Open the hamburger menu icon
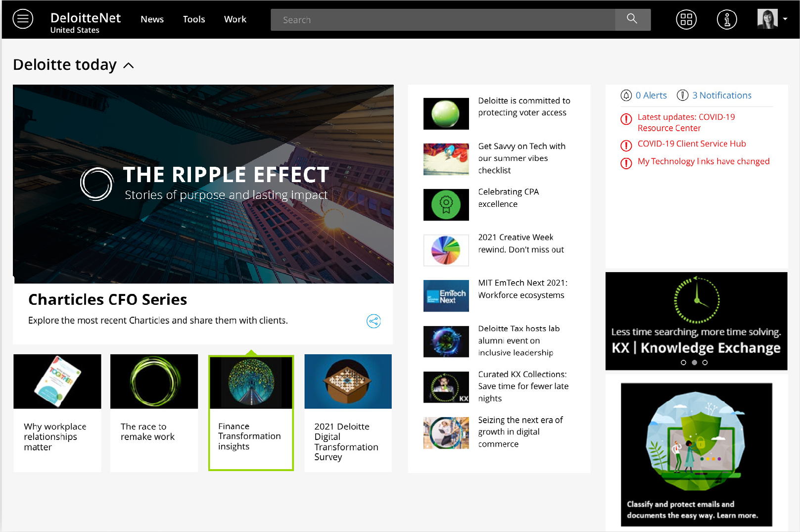The image size is (800, 532). (x=23, y=19)
